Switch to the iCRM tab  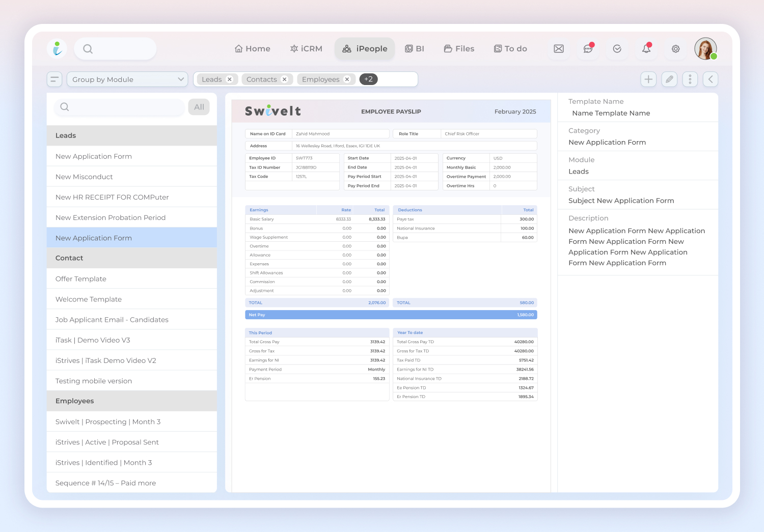pyautogui.click(x=306, y=49)
